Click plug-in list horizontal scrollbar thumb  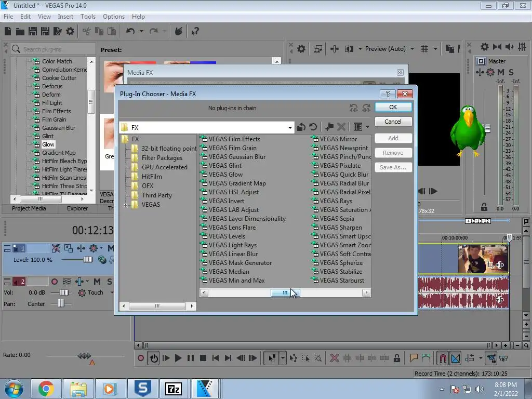pyautogui.click(x=285, y=293)
